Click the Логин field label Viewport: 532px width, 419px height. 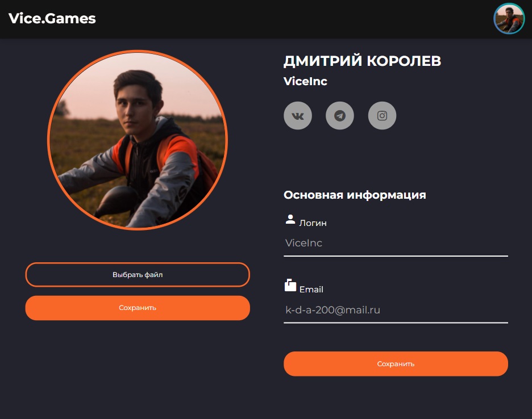[313, 223]
